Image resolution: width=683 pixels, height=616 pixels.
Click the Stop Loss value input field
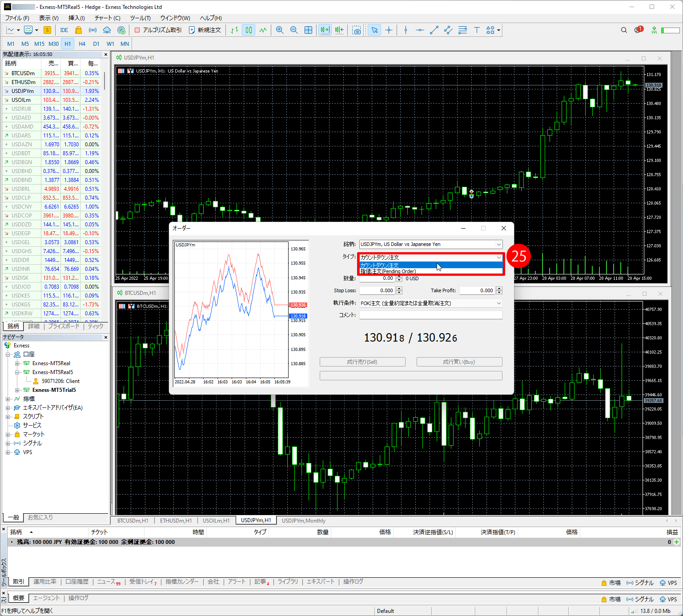click(377, 290)
